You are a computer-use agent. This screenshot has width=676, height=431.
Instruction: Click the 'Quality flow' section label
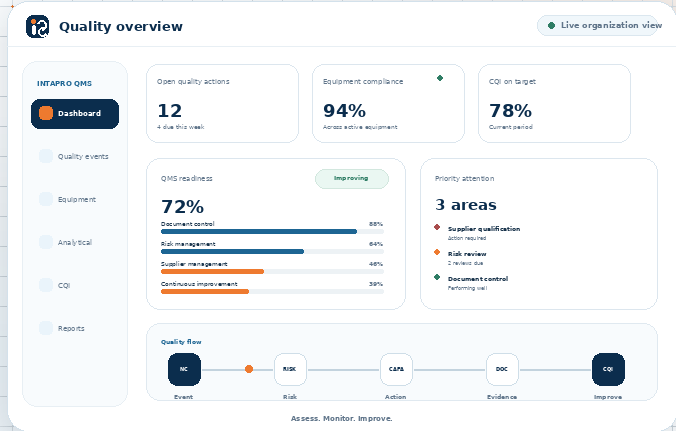pyautogui.click(x=181, y=342)
